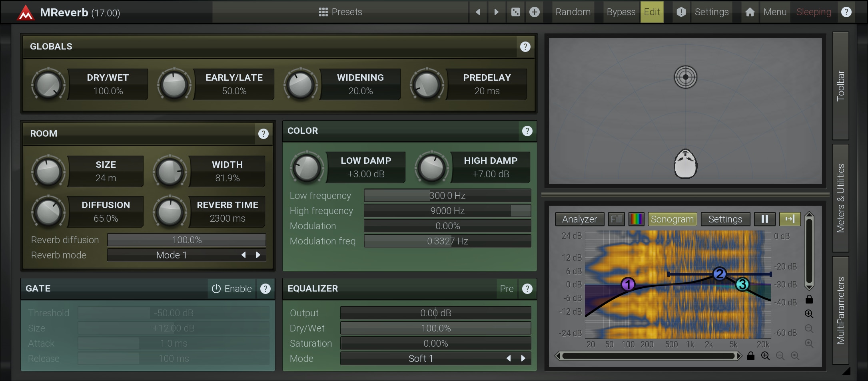Click the High frequency slider
Screen dimensions: 868x381
click(x=447, y=211)
